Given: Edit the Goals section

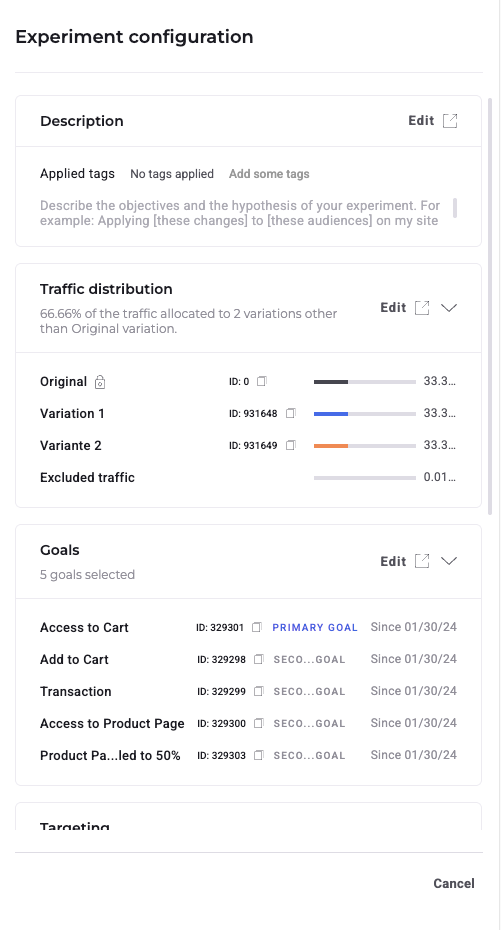Looking at the screenshot, I should pyautogui.click(x=393, y=561).
